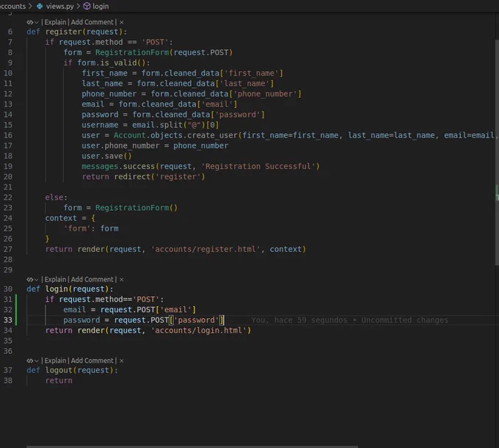499x448 pixels.
Task: Click the Python file icon beside views.py
Action: coord(40,6)
